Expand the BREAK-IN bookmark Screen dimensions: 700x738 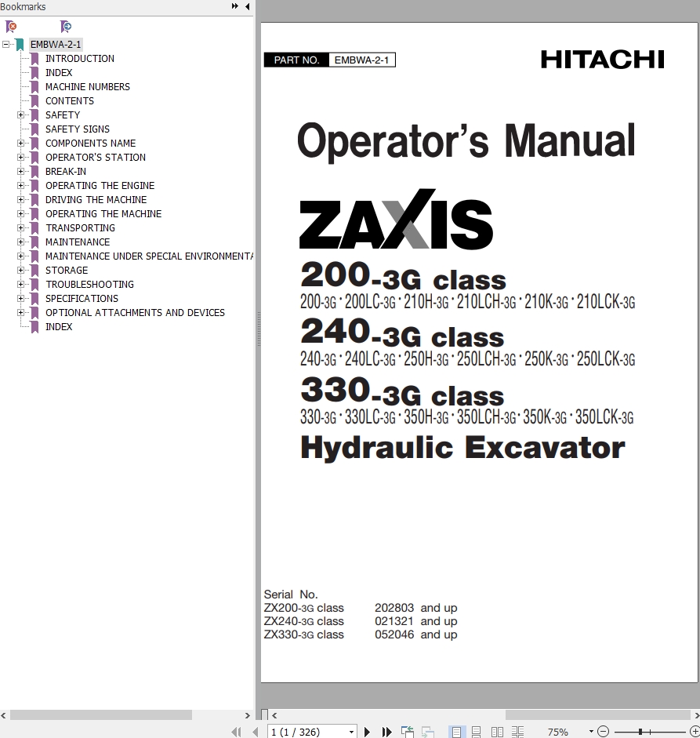tap(20, 171)
